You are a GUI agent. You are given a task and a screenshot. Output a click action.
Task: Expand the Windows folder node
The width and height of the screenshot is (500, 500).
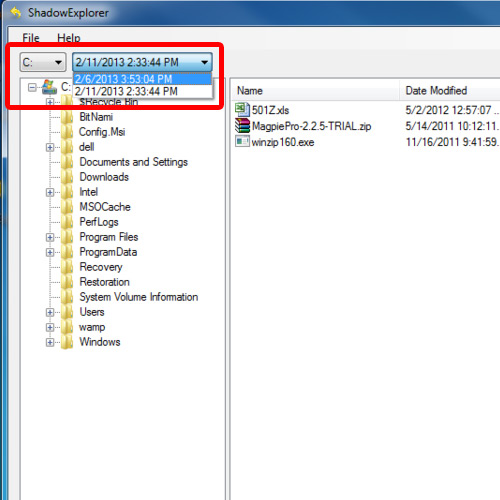click(50, 342)
